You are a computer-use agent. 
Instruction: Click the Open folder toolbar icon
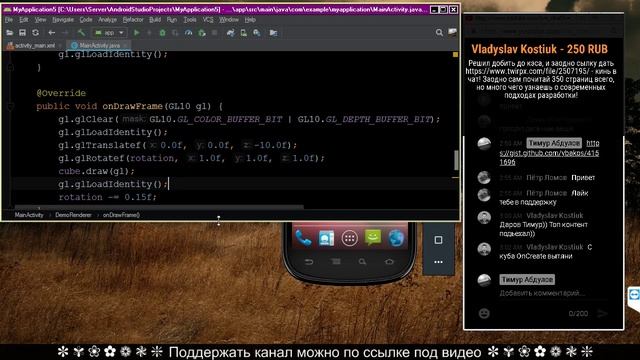pos(9,33)
